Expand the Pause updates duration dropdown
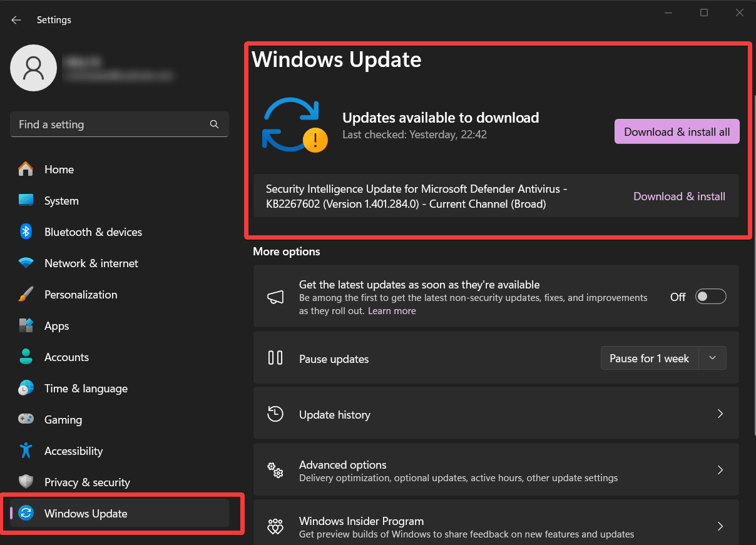 click(x=712, y=358)
